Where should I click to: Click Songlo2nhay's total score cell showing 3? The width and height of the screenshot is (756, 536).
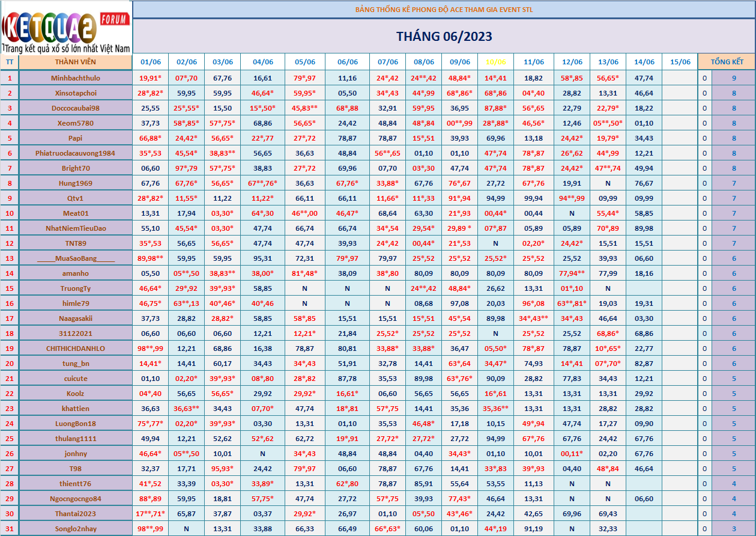733,529
